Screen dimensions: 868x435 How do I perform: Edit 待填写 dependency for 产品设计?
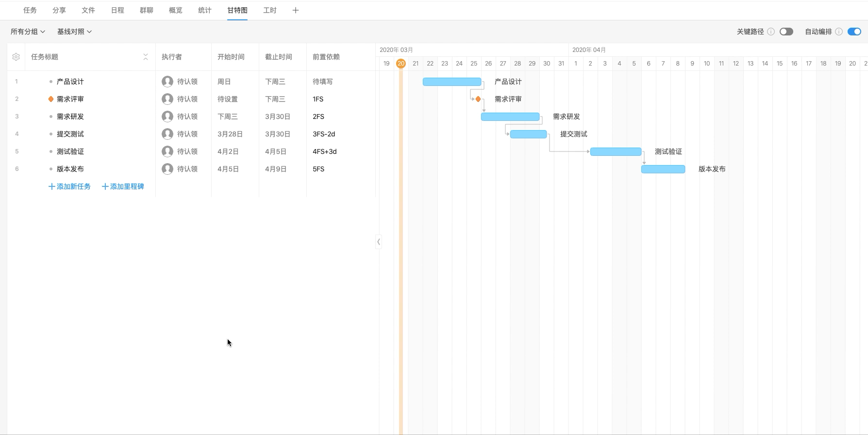coord(323,82)
